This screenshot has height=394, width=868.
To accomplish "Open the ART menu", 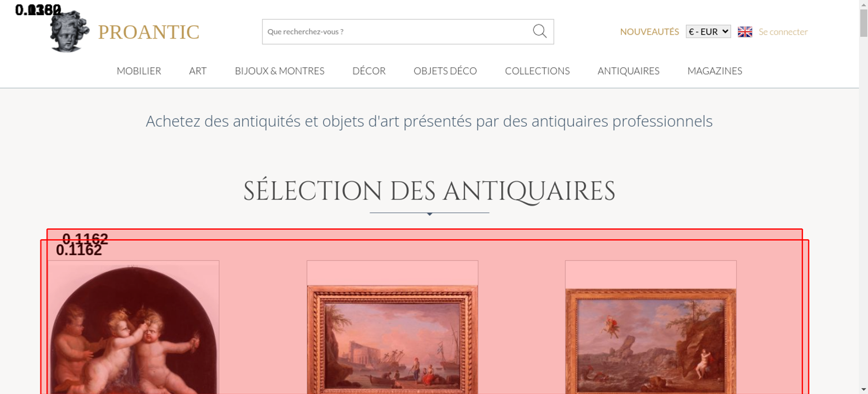I will coord(198,71).
